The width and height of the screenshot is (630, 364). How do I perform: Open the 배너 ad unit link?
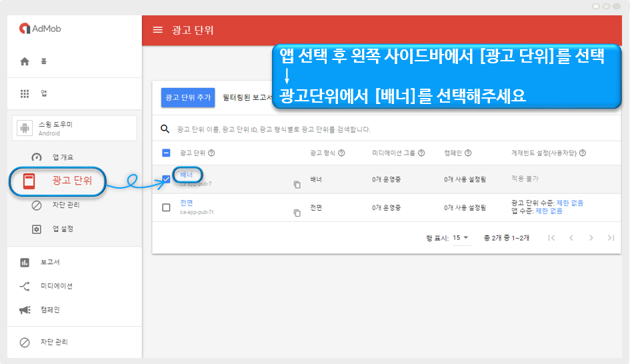pyautogui.click(x=187, y=175)
